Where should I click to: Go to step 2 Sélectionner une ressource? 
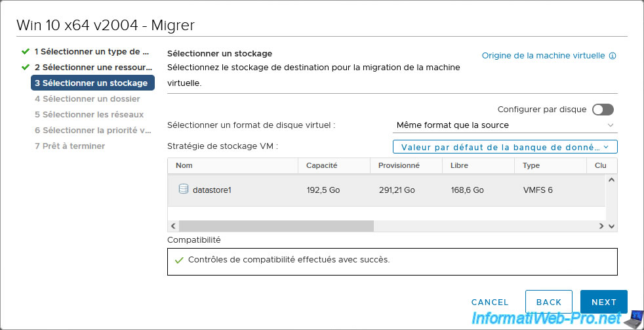(94, 67)
